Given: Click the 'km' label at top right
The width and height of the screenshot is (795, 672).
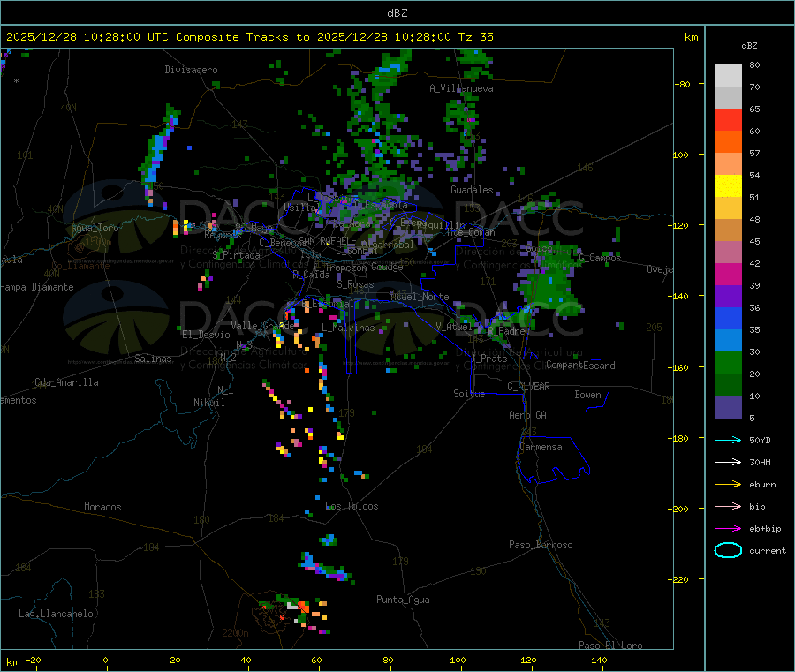Looking at the screenshot, I should 691,37.
